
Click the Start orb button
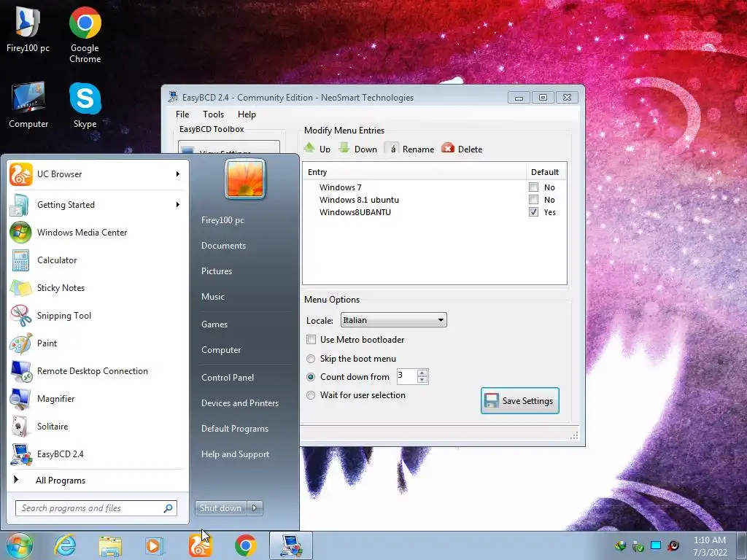20,545
